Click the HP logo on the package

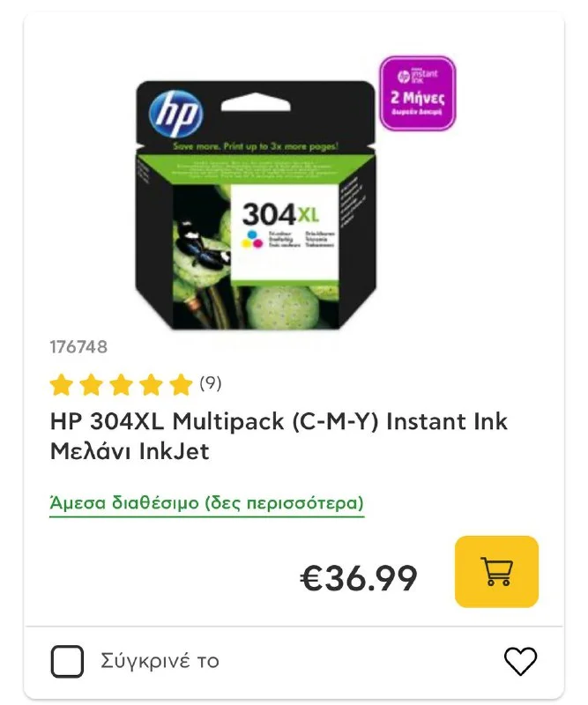point(176,113)
